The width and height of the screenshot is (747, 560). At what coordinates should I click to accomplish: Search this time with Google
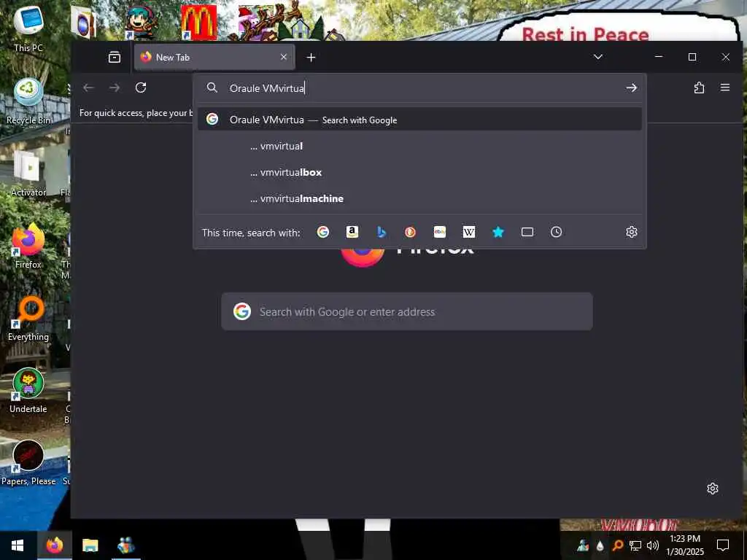coord(323,232)
